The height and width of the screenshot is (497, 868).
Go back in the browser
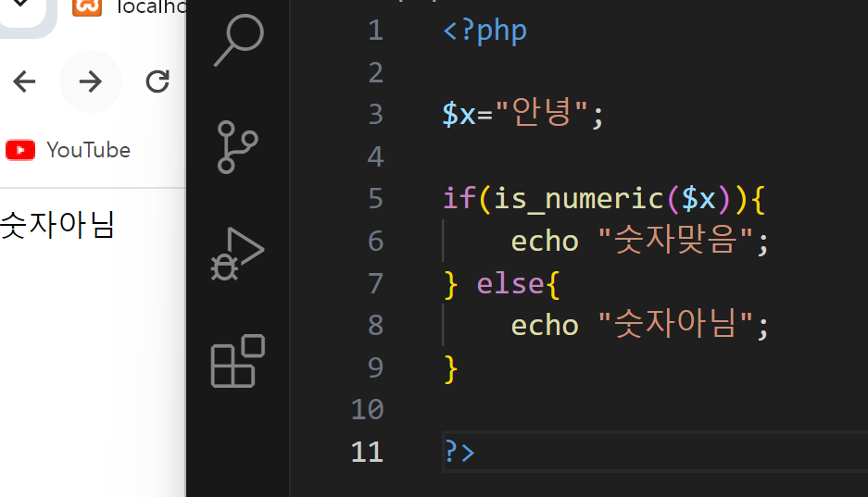pos(24,81)
